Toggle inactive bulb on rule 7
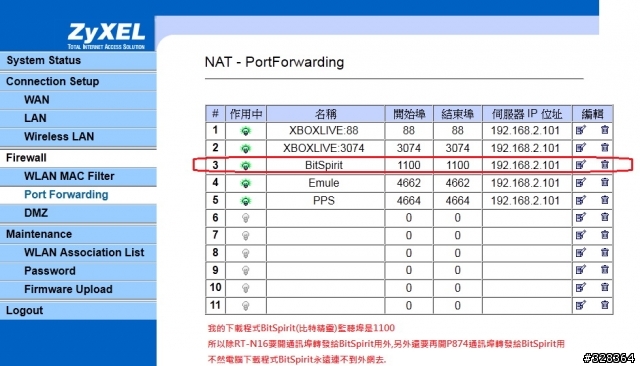This screenshot has width=640, height=366. [246, 235]
